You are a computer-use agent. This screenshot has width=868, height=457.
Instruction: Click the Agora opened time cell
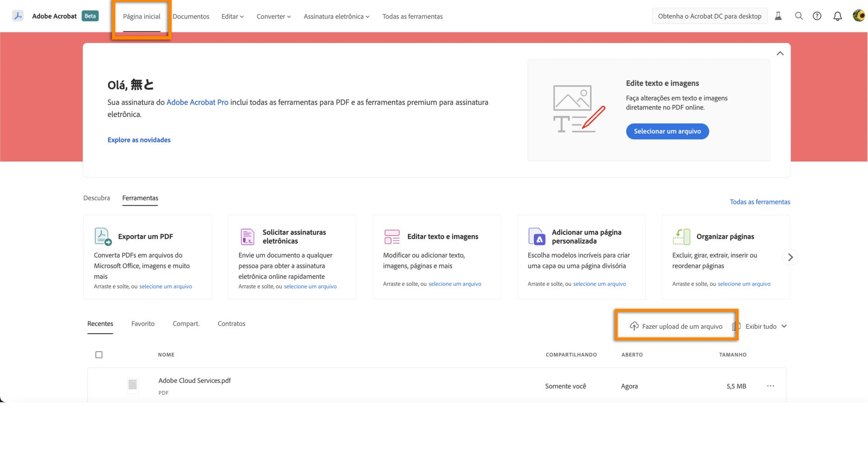click(629, 386)
